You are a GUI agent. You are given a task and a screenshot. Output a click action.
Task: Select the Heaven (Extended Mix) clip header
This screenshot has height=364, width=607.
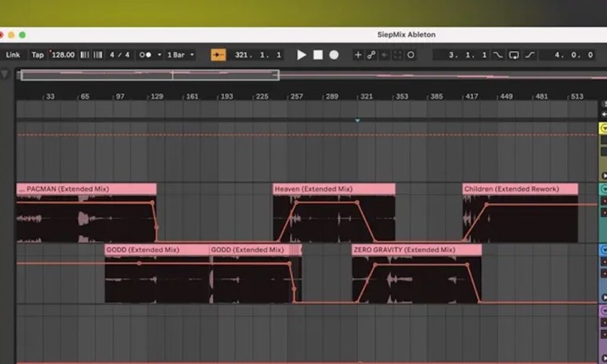click(334, 189)
